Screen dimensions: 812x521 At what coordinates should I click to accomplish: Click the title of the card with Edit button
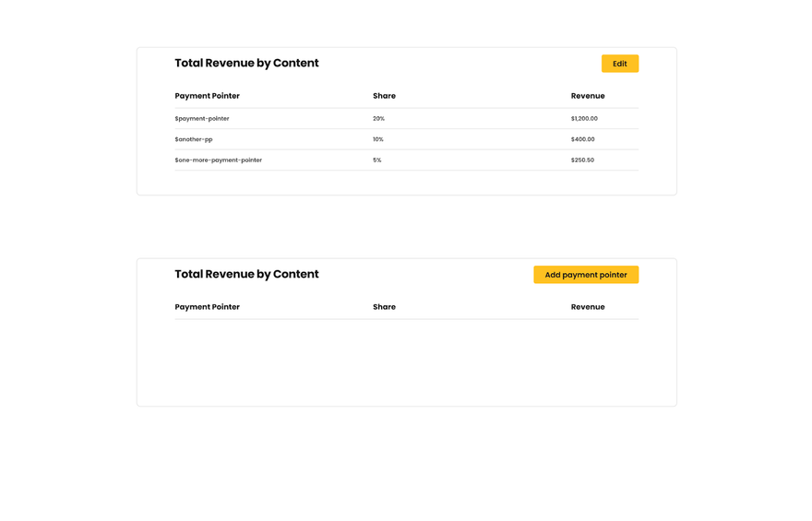pyautogui.click(x=246, y=64)
